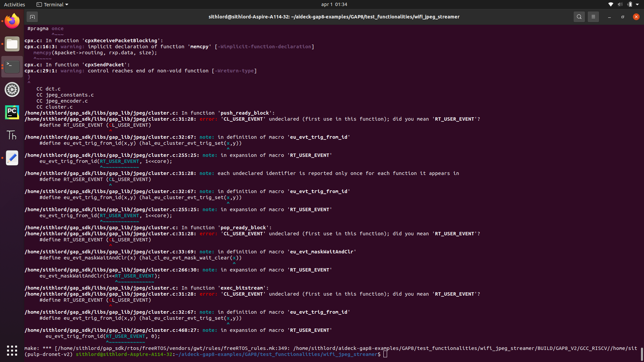Screen dimensions: 644x362
Task: Open the Files app in the dock
Action: coord(12,44)
